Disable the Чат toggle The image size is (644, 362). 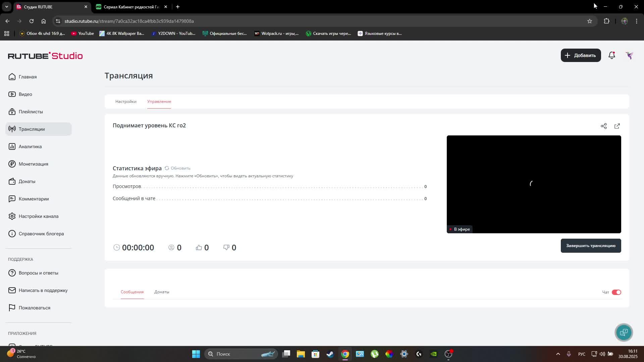click(616, 292)
